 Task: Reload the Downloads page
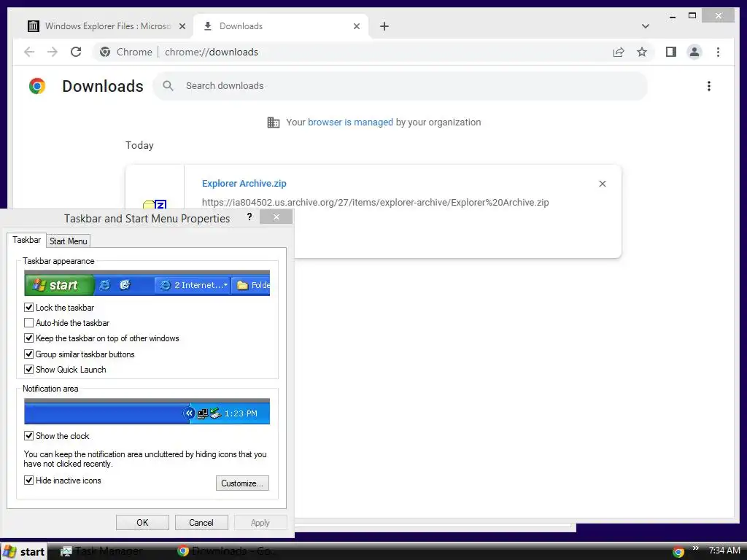pos(76,52)
